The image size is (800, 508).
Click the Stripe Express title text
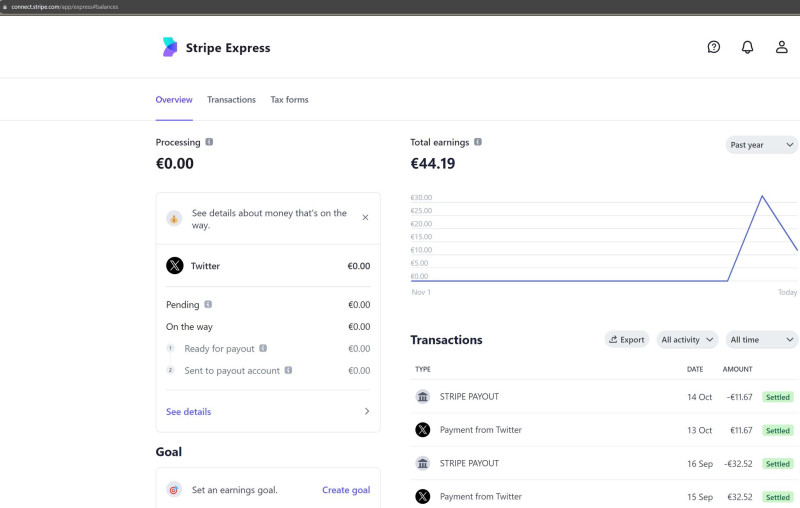click(x=228, y=47)
